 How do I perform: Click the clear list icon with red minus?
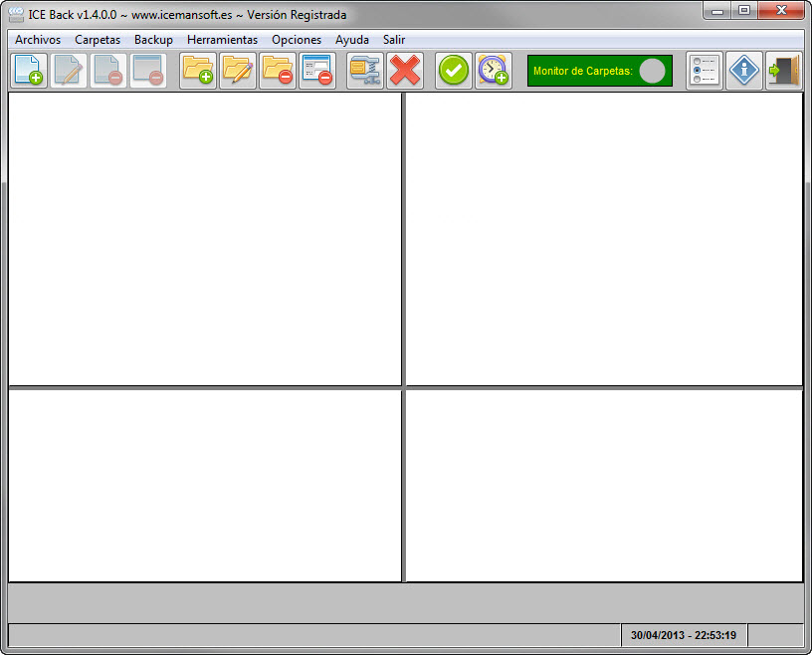(x=317, y=71)
